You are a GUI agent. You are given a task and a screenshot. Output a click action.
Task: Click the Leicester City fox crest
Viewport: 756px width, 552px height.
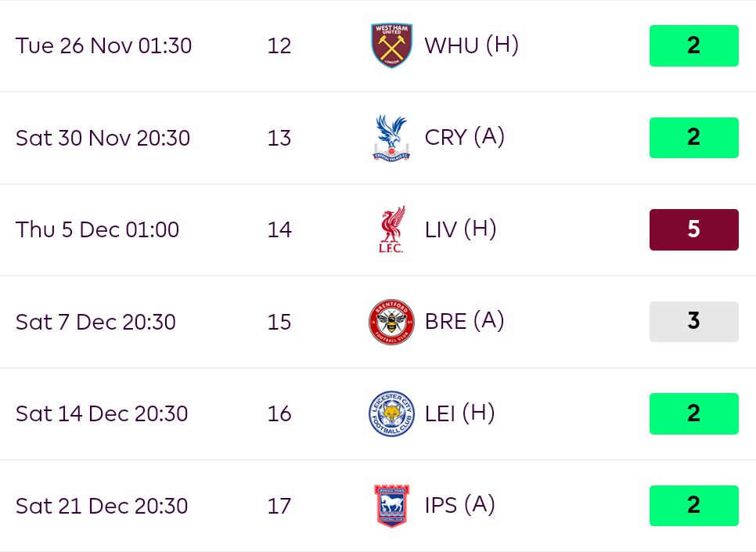(391, 413)
